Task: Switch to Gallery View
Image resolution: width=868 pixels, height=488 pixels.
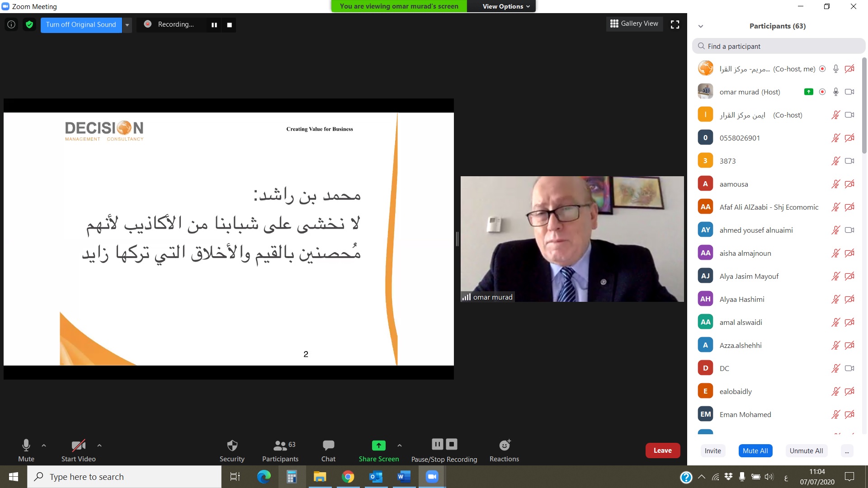Action: [x=634, y=23]
